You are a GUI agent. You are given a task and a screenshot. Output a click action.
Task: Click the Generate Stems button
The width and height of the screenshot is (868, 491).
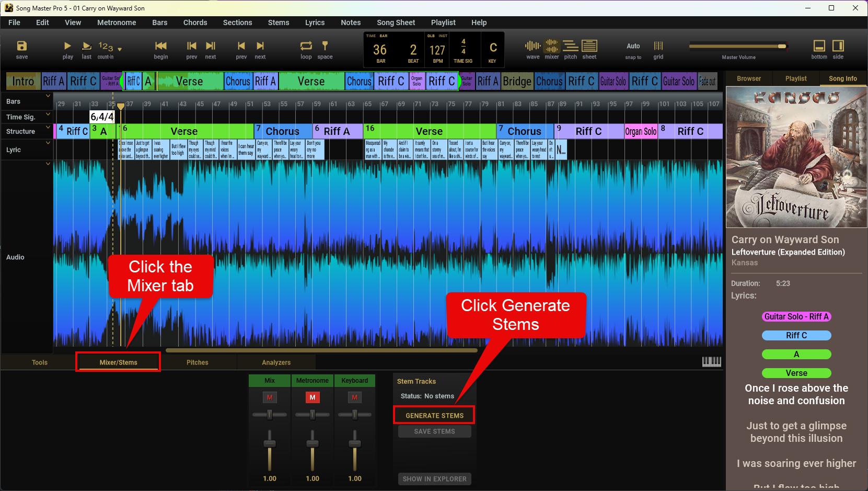pyautogui.click(x=434, y=416)
